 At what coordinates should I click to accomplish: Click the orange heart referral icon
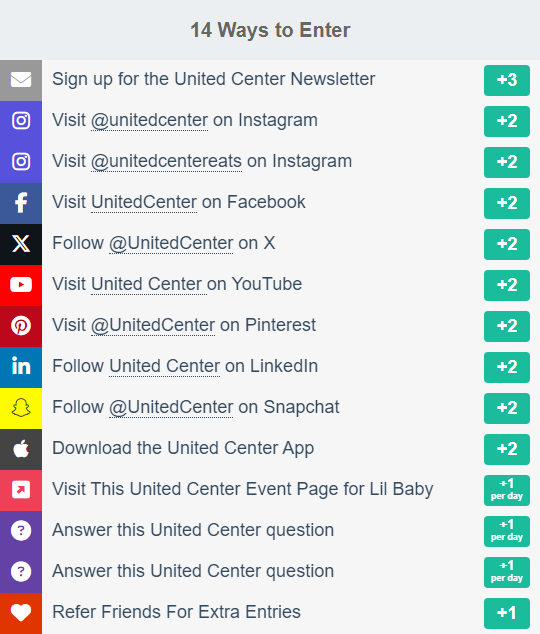21,613
